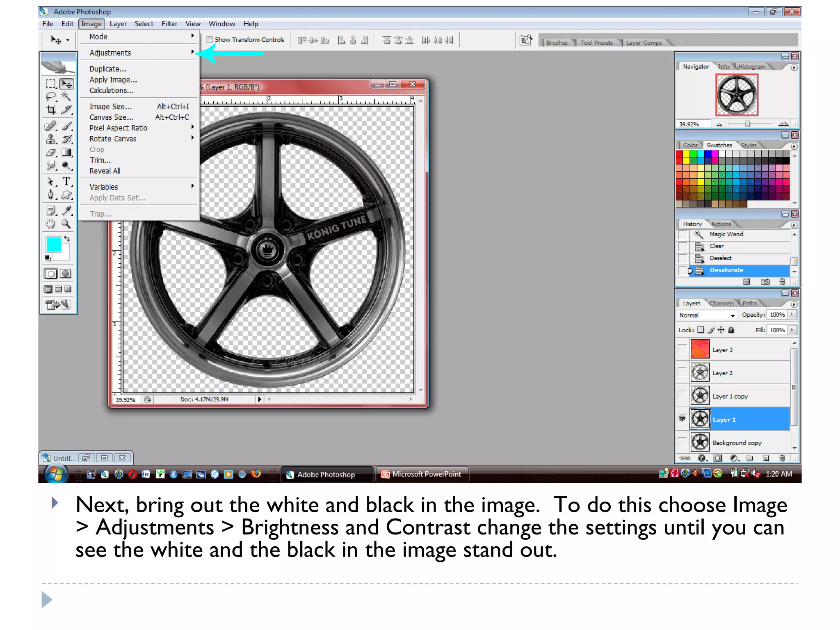Open the Opacity slider arrow
840x630 pixels.
pyautogui.click(x=792, y=315)
